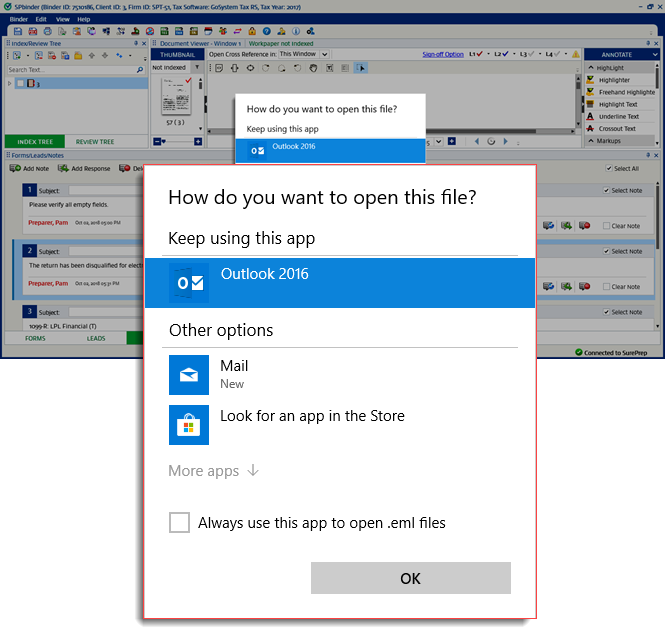This screenshot has height=634, width=665.
Task: Click the thumbnail zoom-out minus button
Action: tap(157, 141)
